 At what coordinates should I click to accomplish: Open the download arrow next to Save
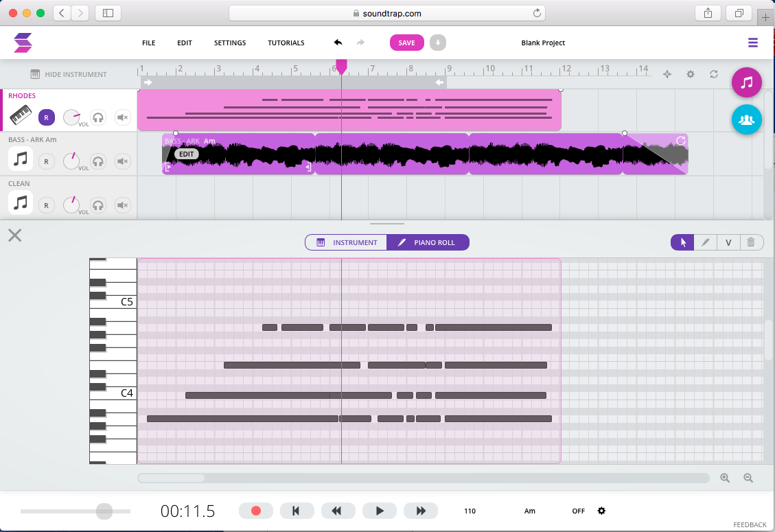438,43
